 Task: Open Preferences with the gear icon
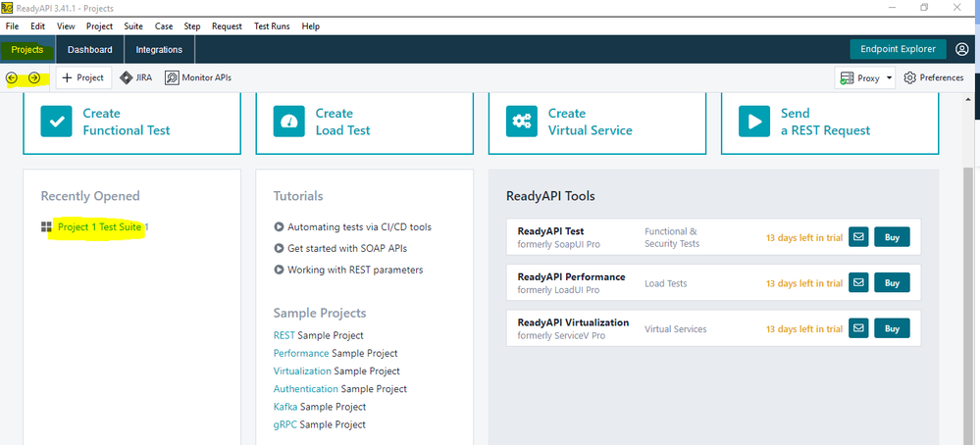[x=933, y=78]
